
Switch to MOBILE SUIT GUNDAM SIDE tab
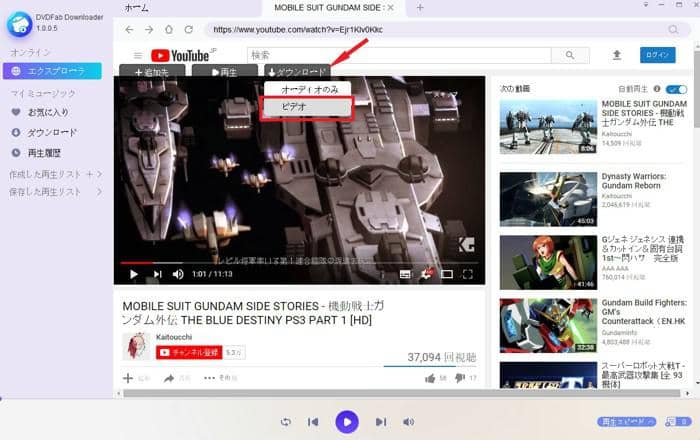click(327, 8)
